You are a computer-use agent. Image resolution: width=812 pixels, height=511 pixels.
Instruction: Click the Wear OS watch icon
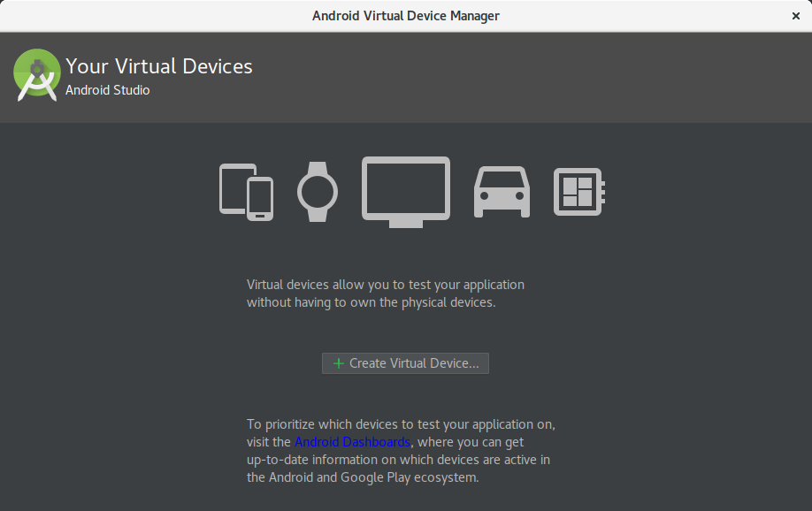tap(318, 192)
